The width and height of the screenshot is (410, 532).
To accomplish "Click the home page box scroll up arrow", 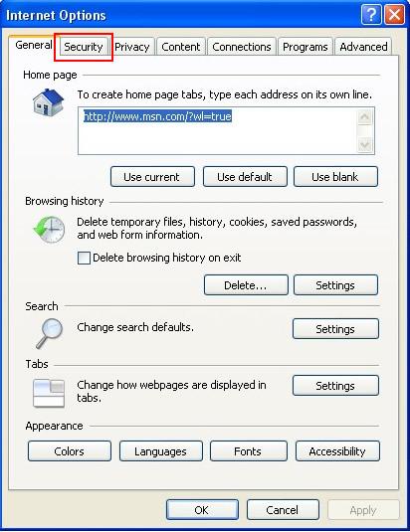I will tap(365, 117).
